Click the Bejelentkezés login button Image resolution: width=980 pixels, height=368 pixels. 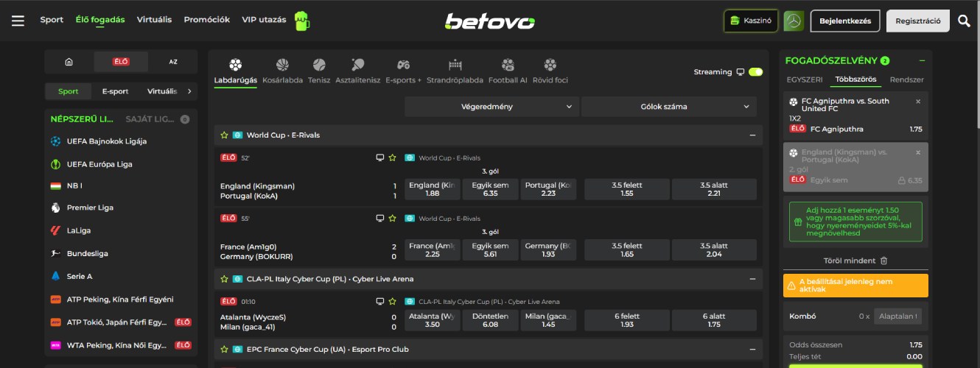click(845, 21)
